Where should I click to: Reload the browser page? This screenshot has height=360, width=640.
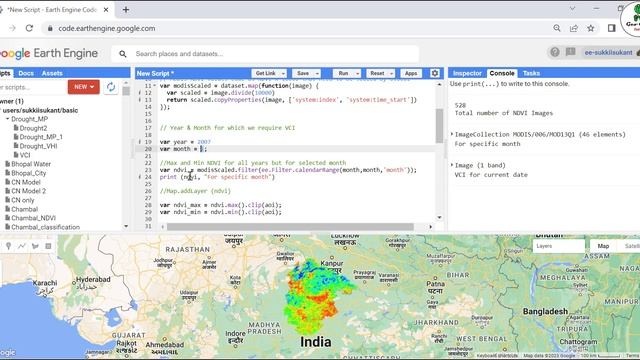pos(29,28)
